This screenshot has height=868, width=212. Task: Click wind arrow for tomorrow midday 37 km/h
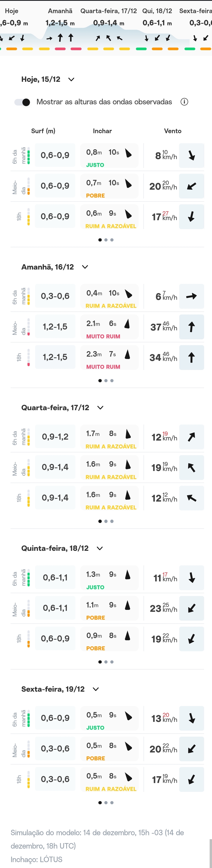191,327
